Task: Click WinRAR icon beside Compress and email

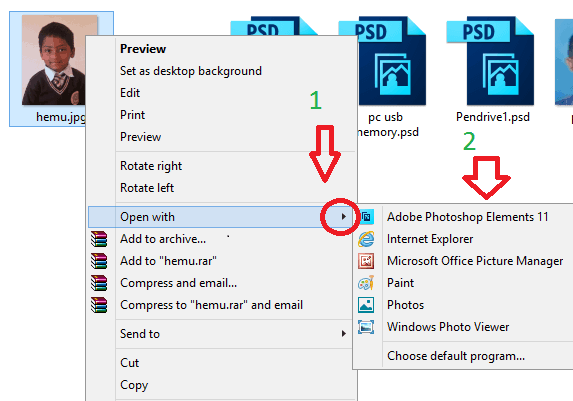Action: pos(99,283)
